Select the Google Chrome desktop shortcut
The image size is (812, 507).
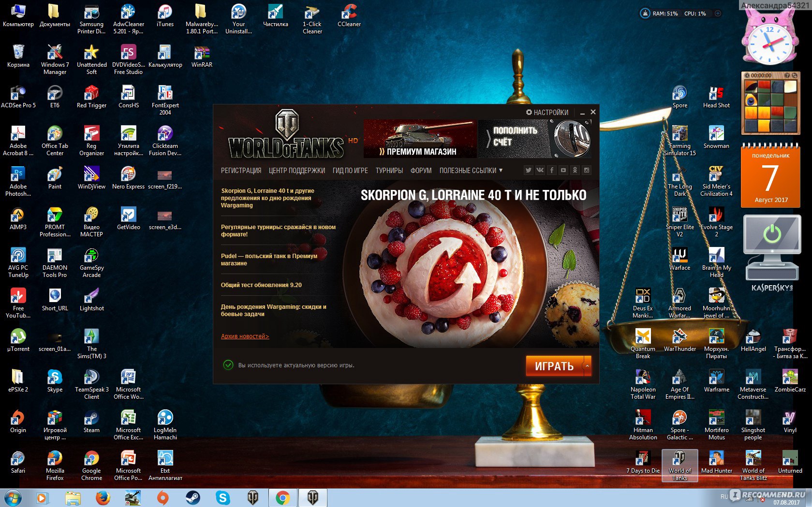click(x=91, y=465)
